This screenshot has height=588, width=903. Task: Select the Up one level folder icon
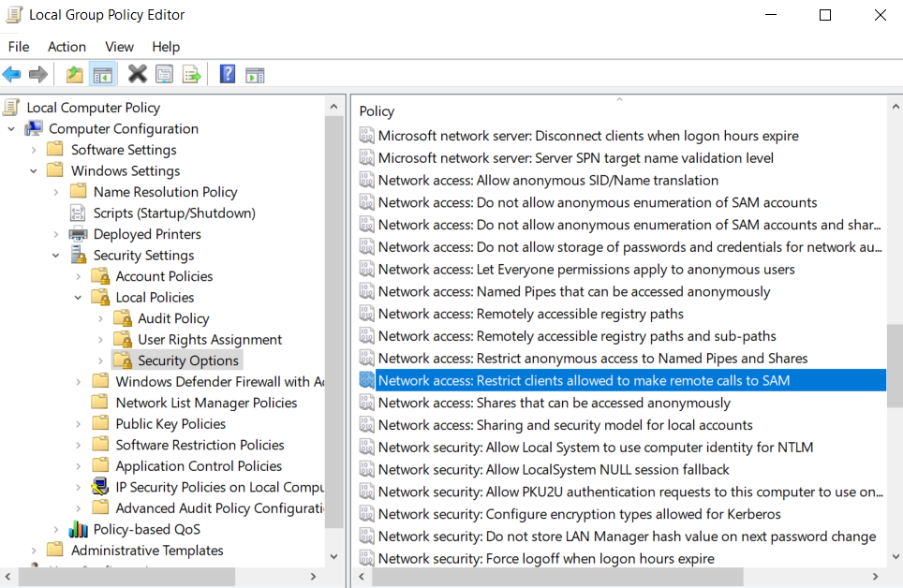click(73, 74)
